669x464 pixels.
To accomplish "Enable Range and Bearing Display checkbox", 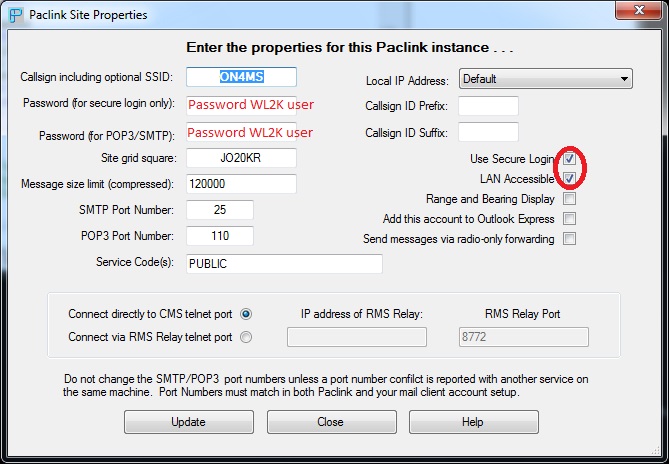I will (569, 199).
